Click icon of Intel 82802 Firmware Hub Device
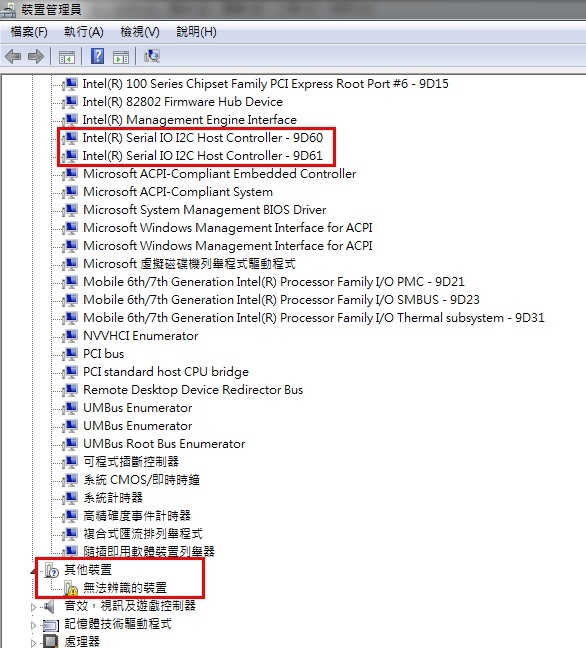586x648 pixels. click(71, 102)
